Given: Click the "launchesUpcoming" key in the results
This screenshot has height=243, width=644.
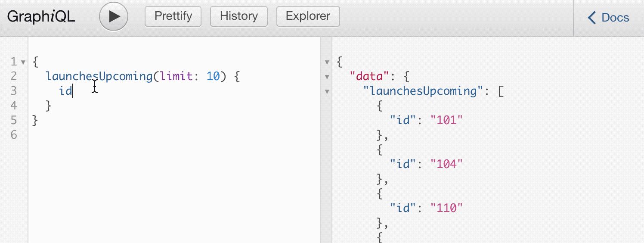Looking at the screenshot, I should tap(423, 91).
